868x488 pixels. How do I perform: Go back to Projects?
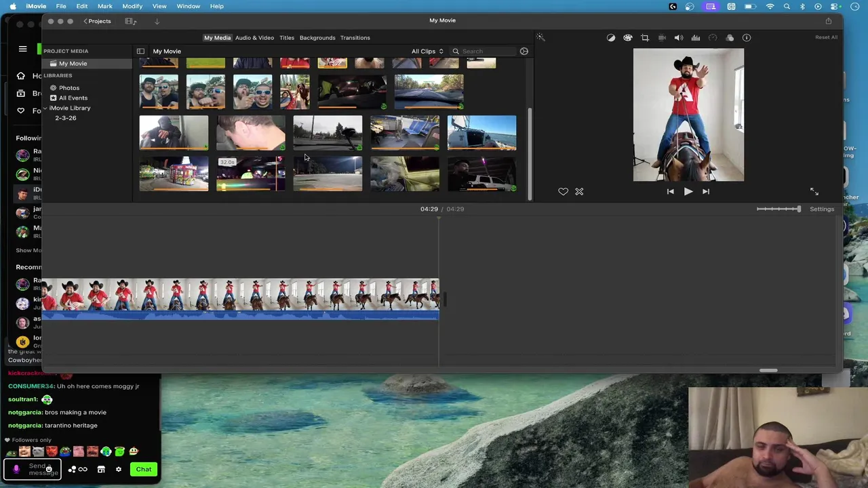point(97,21)
